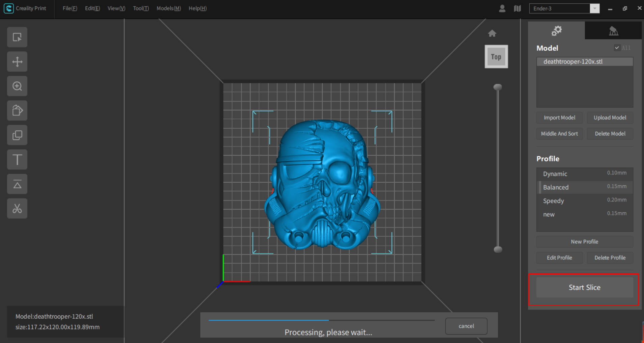Open the parameter settings tab
Image resolution: width=644 pixels, height=343 pixels.
pyautogui.click(x=557, y=31)
